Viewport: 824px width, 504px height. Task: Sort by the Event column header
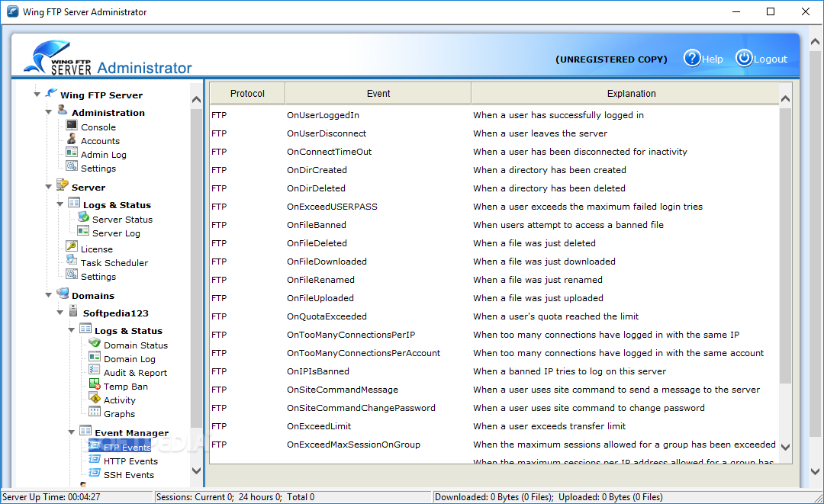378,94
